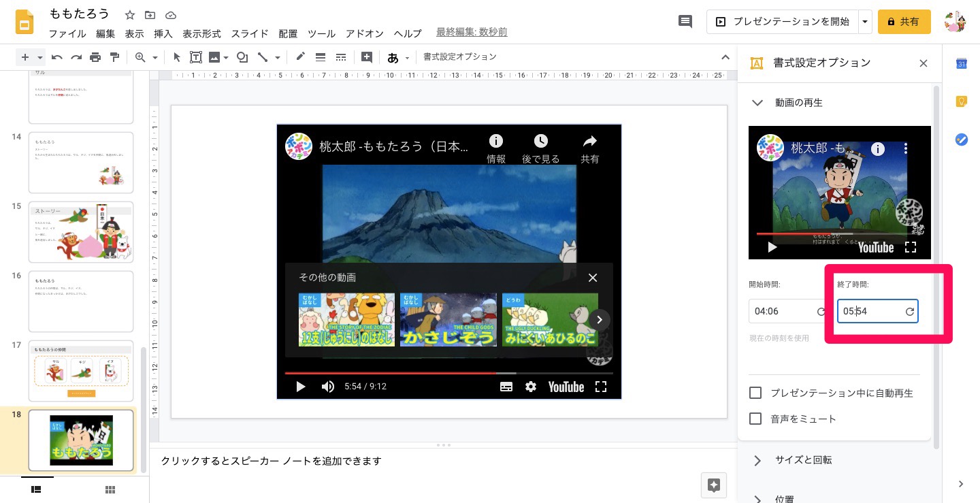Viewport: 980px width, 503px height.
Task: Open the 挿入 menu
Action: point(163,33)
